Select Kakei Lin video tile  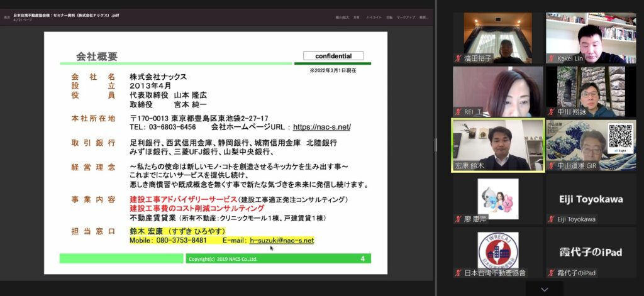[591, 38]
